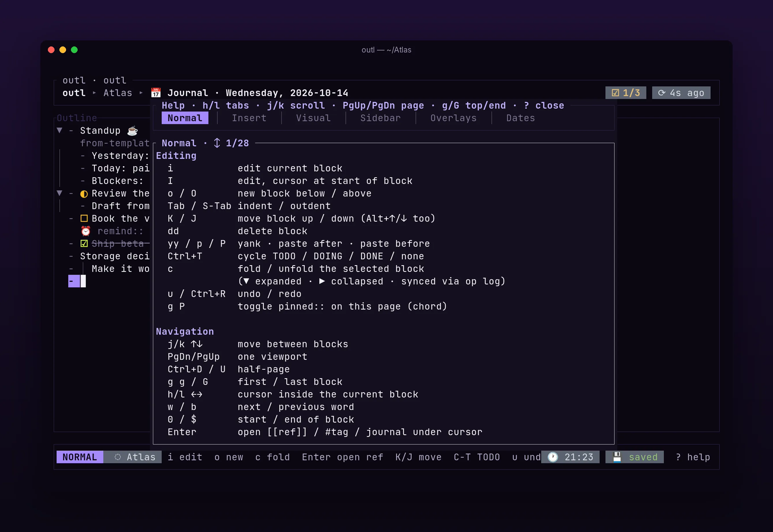Click the Editing section heading
Image resolution: width=773 pixels, height=532 pixels.
point(176,156)
